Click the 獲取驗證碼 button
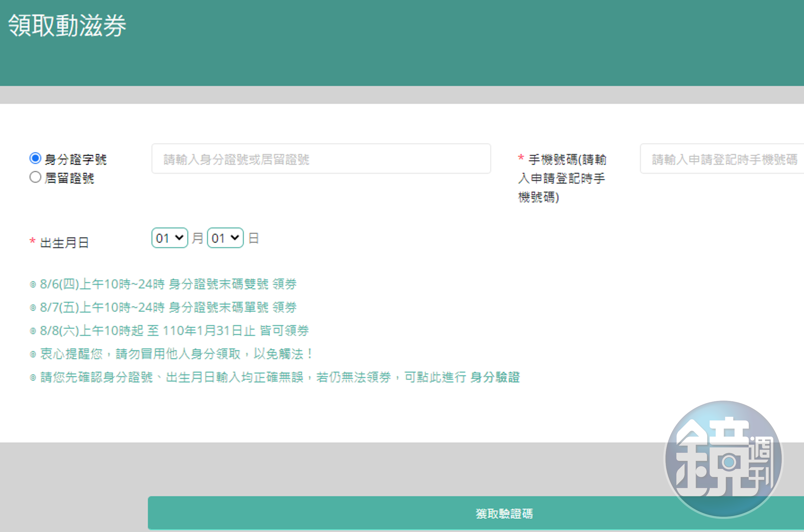 tap(476, 513)
